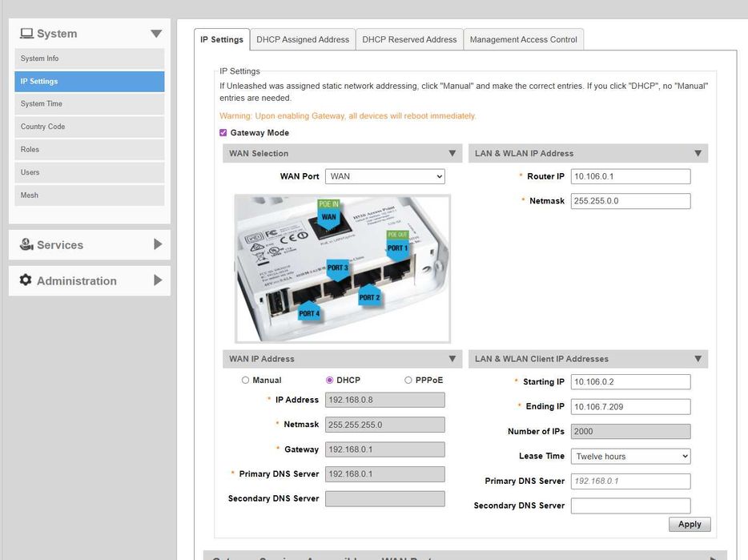The height and width of the screenshot is (560, 748).
Task: Click the WAN port label on device image
Action: coord(328,217)
